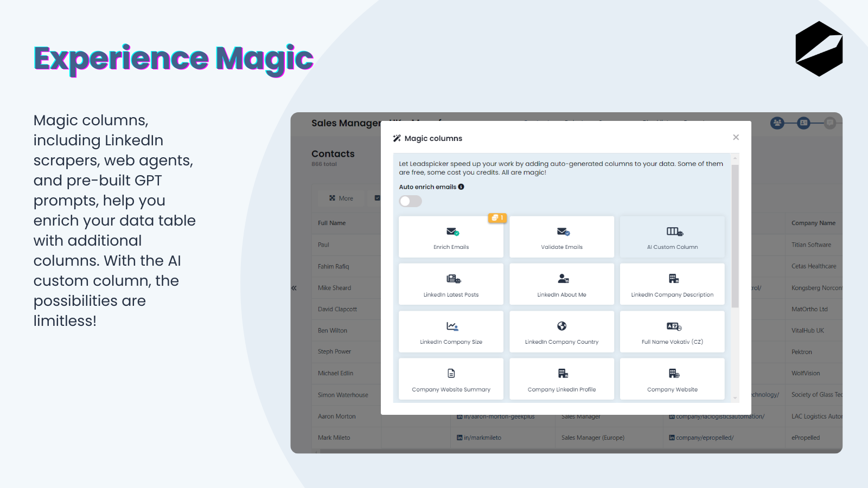Screen dimensions: 868x488
Task: Click the magic wand icon in dialog title
Action: [397, 138]
